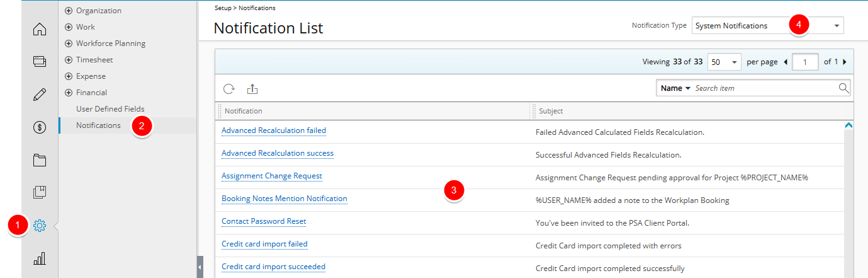Click 'Failed Advanced Calculated Fields Recalculation.' subject
Viewport: 868px width, 278px height.
coord(619,132)
